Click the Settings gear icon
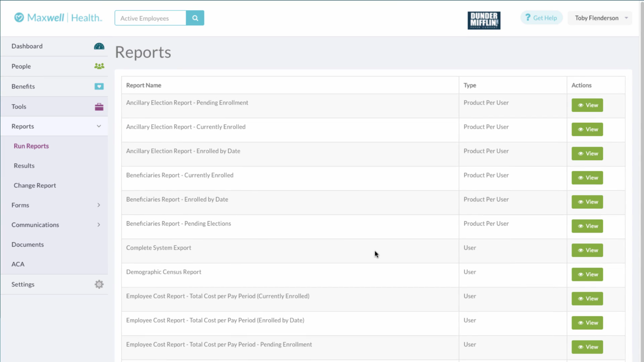 coord(99,284)
